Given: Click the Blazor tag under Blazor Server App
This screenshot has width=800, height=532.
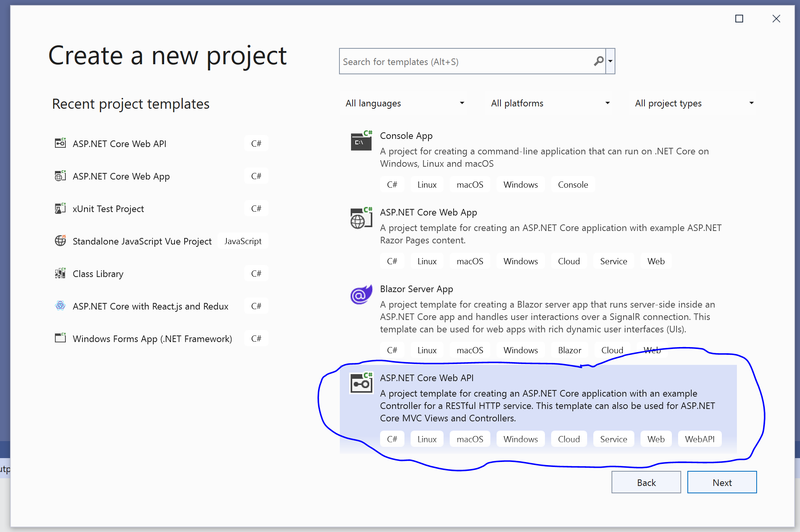Looking at the screenshot, I should [x=569, y=350].
